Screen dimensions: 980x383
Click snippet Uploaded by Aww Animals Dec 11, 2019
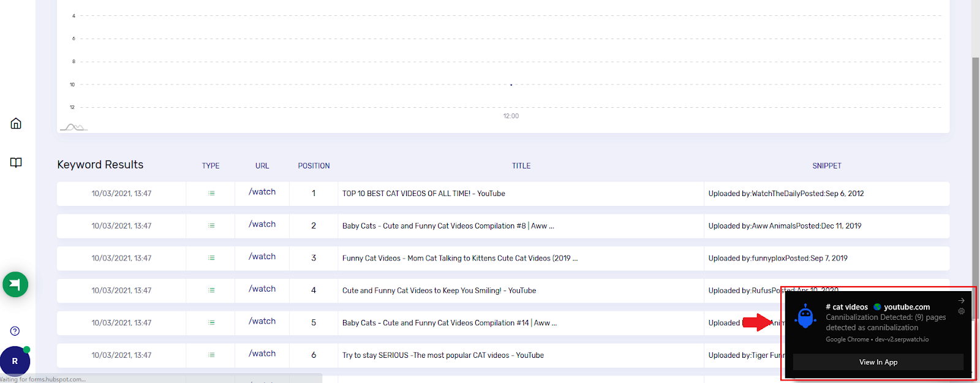point(785,226)
